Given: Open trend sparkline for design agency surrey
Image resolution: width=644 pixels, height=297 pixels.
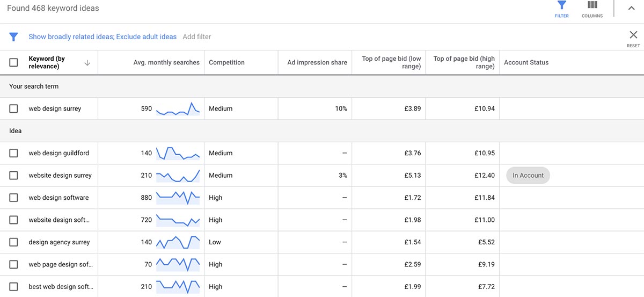Looking at the screenshot, I should pos(178,242).
